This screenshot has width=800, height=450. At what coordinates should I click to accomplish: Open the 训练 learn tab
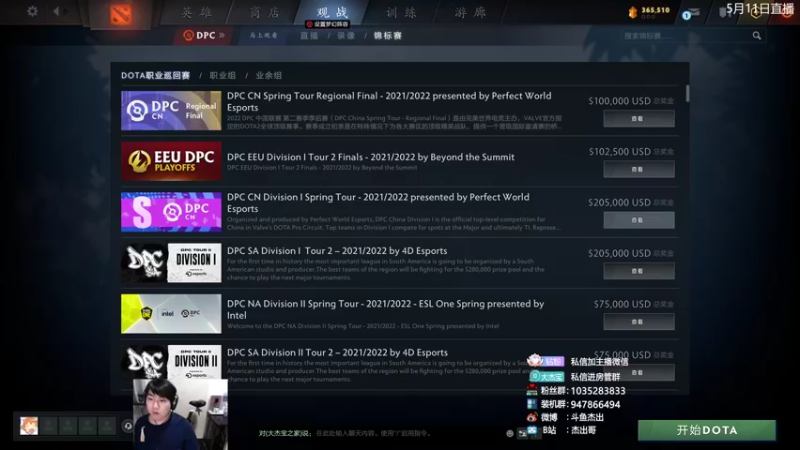[401, 12]
